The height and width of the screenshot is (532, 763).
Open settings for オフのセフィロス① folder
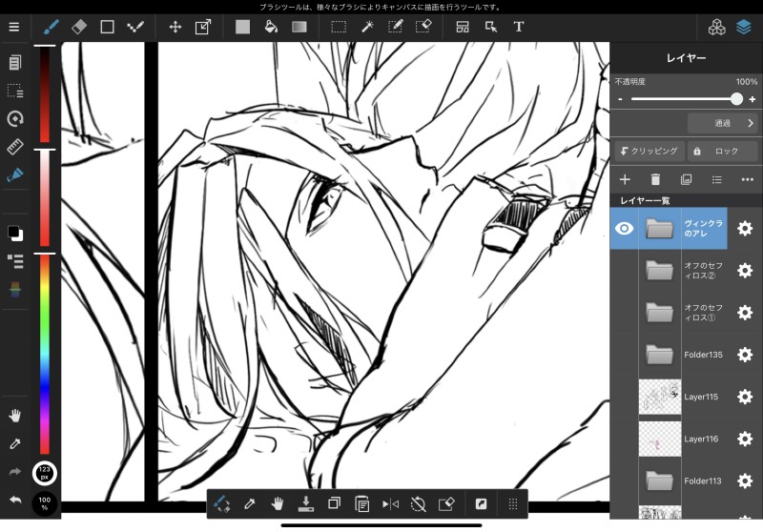tap(745, 312)
